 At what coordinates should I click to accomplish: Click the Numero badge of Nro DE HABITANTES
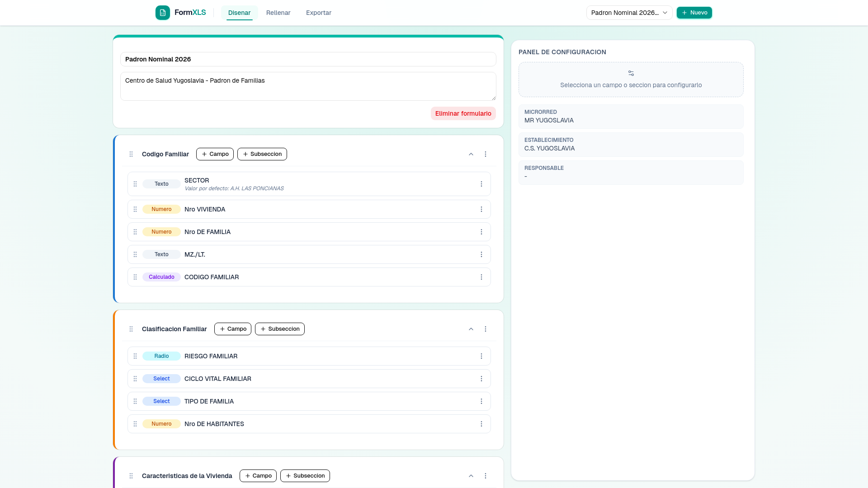pos(161,424)
